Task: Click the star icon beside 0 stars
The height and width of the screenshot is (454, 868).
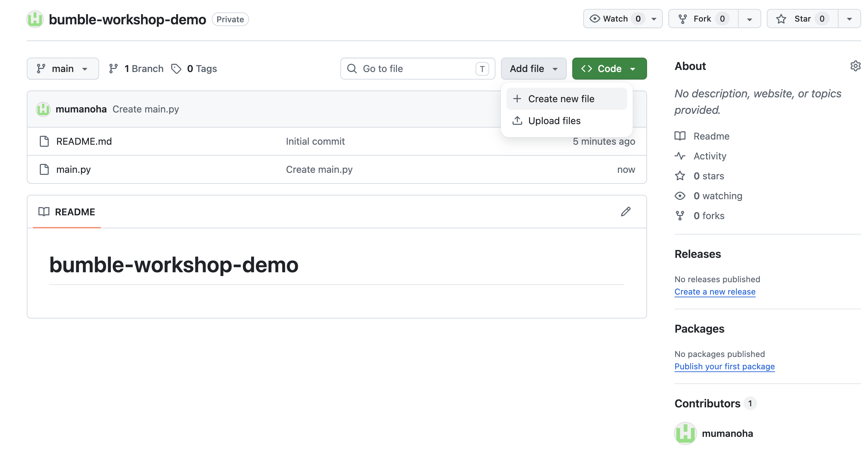Action: click(x=680, y=176)
